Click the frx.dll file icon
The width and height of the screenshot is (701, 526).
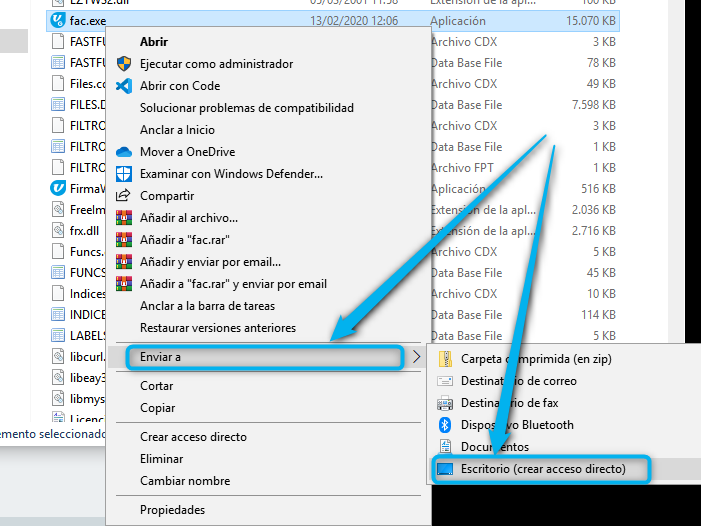[x=58, y=231]
